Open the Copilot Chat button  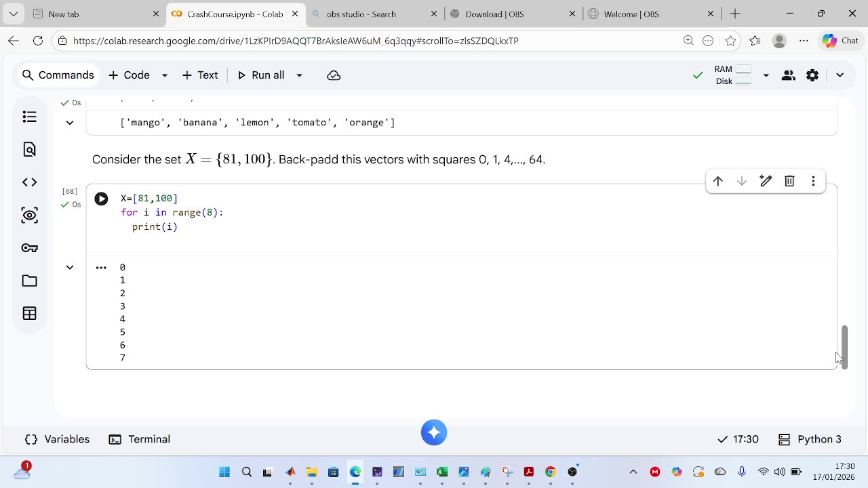click(x=841, y=41)
